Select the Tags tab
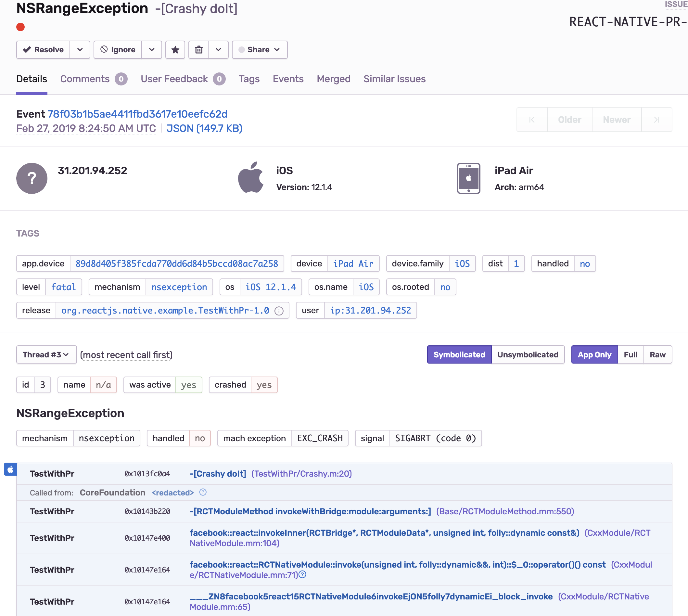This screenshot has width=688, height=616. click(249, 79)
